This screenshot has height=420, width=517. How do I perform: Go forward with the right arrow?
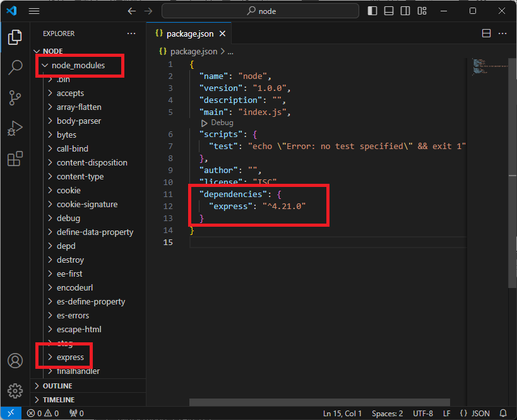(148, 11)
